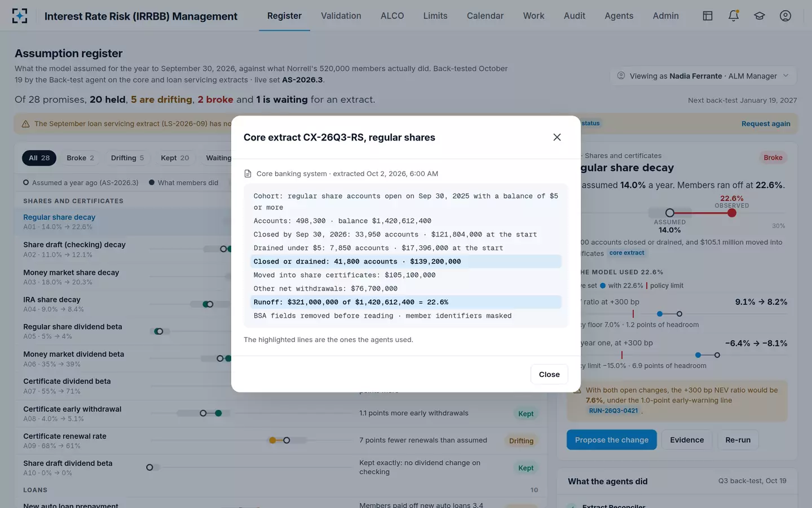Click the highlighted Closed or drained line
The width and height of the screenshot is (812, 508).
click(x=406, y=261)
